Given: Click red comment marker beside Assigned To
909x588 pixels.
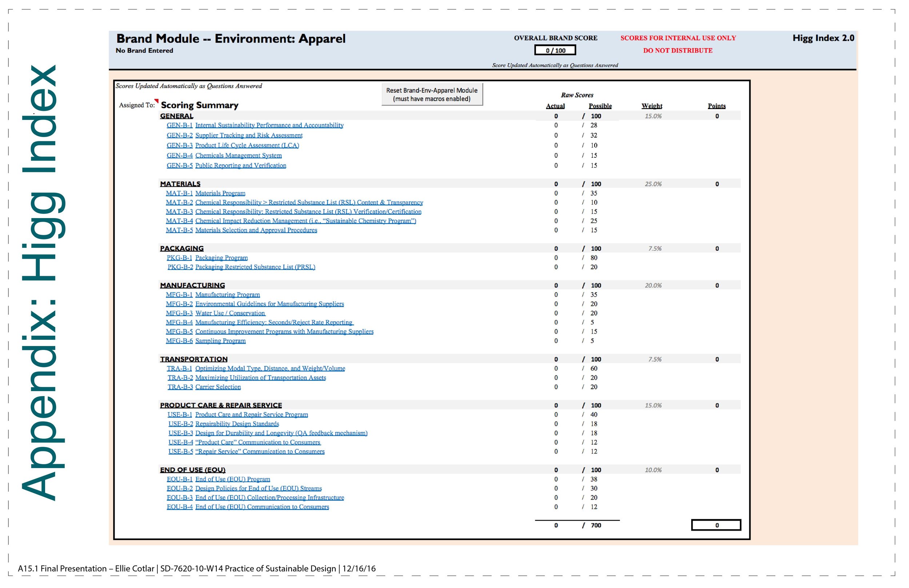Looking at the screenshot, I should 157,100.
